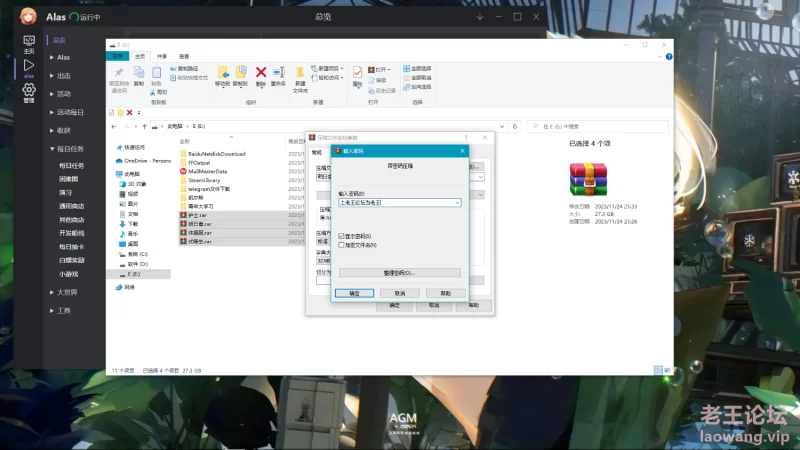Select the 常规 tab in archive dialog
Viewport: 800px width, 450px height.
pos(317,153)
